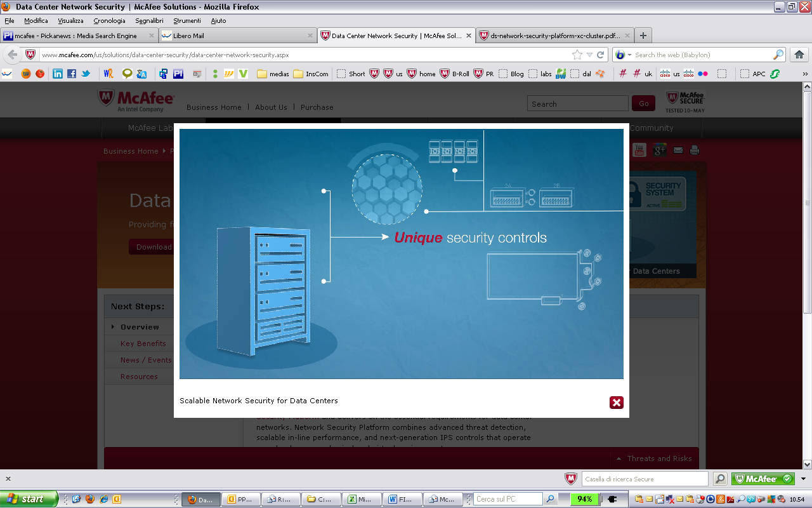The height and width of the screenshot is (508, 812).
Task: Email the page via the envelope icon
Action: 678,150
